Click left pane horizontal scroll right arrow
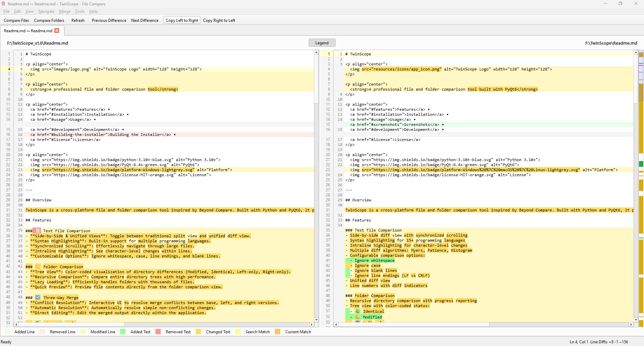Viewport: 644px width, 346px height. coord(312,325)
